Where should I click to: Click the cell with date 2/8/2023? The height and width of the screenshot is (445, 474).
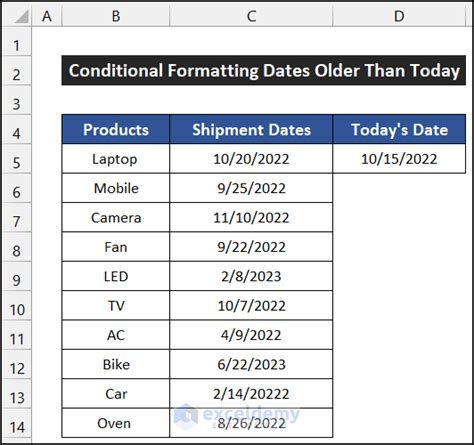pos(251,276)
